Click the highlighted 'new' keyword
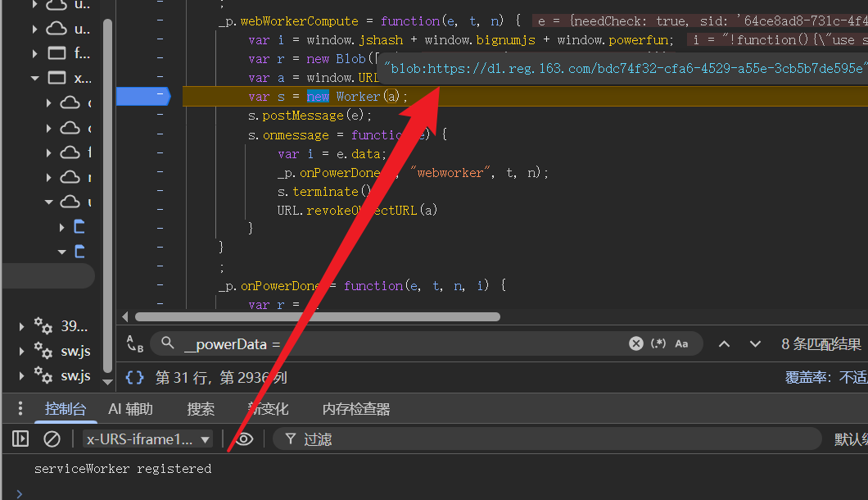 point(318,97)
